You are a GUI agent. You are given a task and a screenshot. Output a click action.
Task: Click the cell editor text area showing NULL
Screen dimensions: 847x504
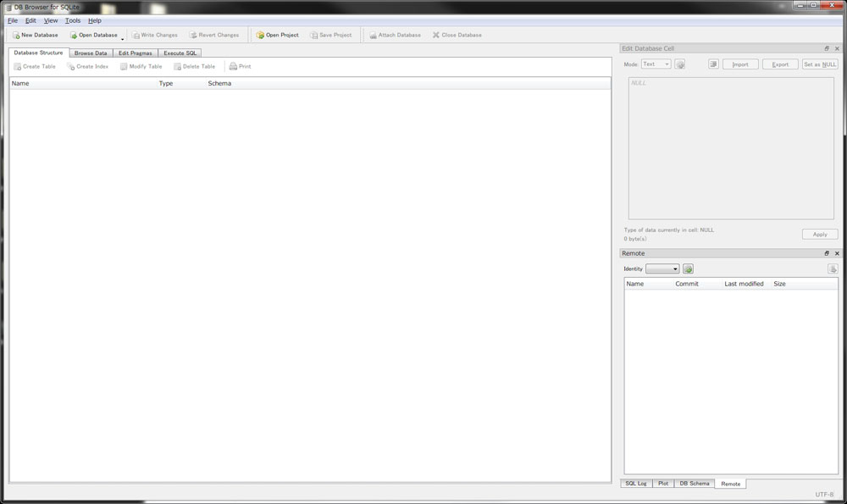coord(731,148)
